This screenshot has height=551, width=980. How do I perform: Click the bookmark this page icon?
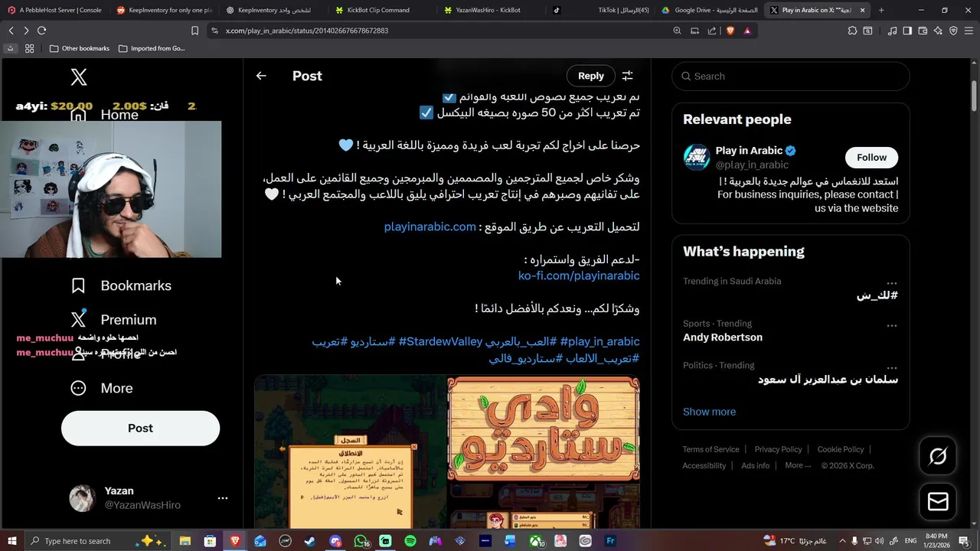[194, 31]
